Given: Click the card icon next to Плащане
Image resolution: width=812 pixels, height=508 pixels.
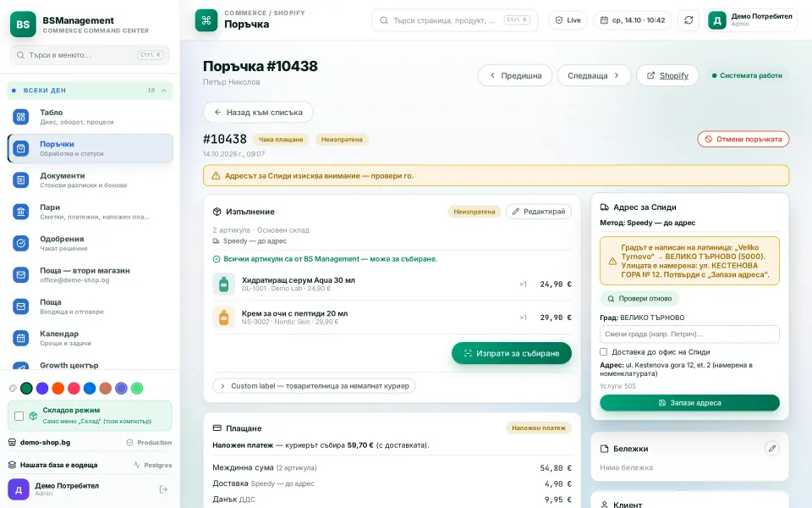Looking at the screenshot, I should pyautogui.click(x=217, y=428).
